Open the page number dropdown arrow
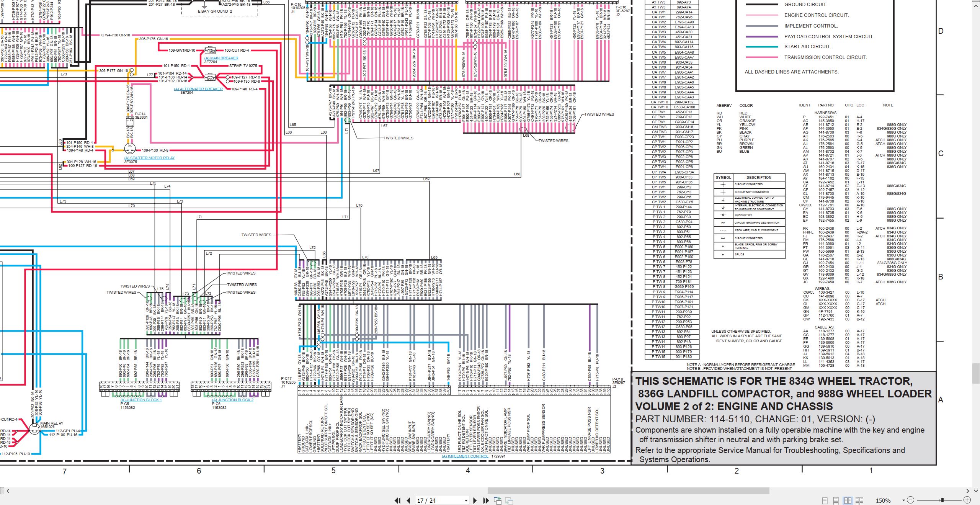The height and width of the screenshot is (505, 980). [466, 501]
